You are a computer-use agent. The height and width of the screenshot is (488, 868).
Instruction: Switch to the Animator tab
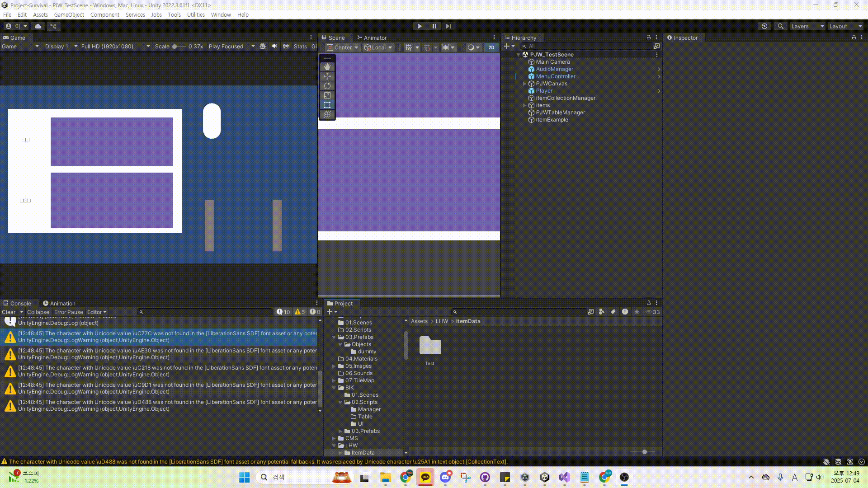click(x=372, y=38)
